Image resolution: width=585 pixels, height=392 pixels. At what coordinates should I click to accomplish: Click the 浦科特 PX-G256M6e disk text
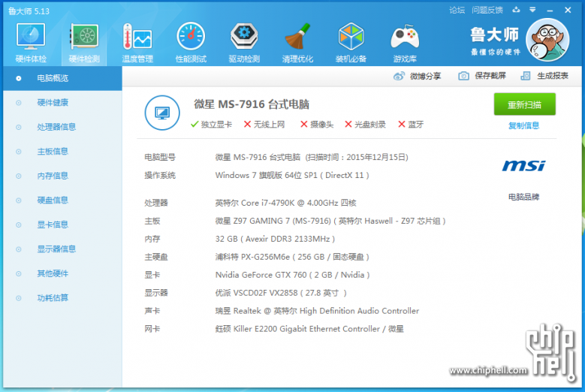click(292, 257)
